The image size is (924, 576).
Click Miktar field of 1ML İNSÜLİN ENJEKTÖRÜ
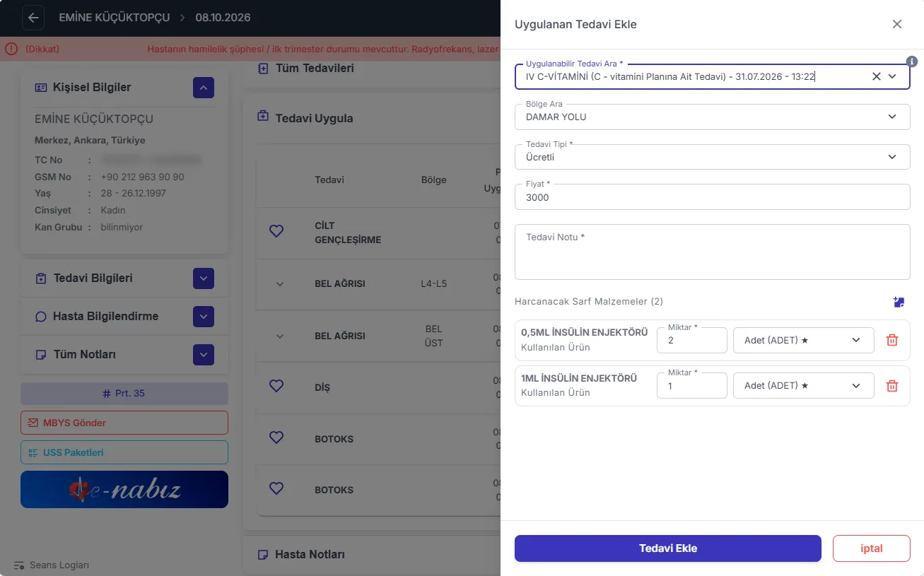pyautogui.click(x=692, y=385)
